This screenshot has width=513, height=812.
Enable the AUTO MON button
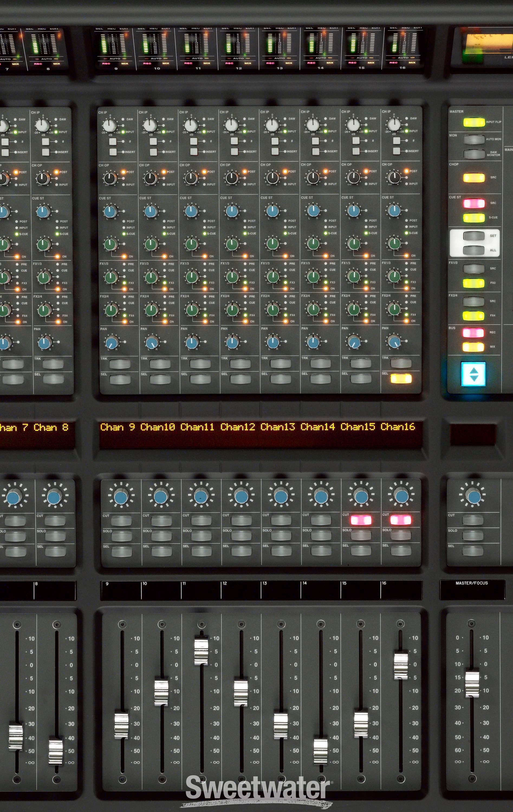coord(474,139)
